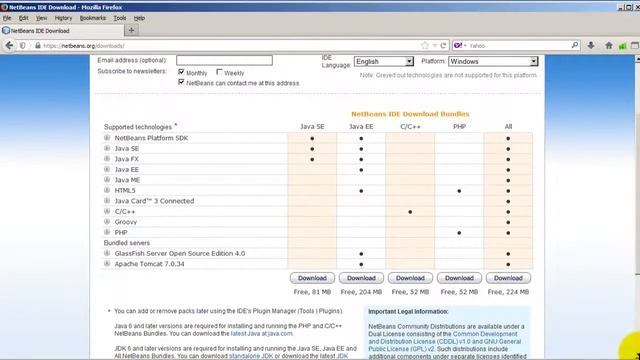
Task: Click the 'Bundled servers' label
Action: point(127,243)
